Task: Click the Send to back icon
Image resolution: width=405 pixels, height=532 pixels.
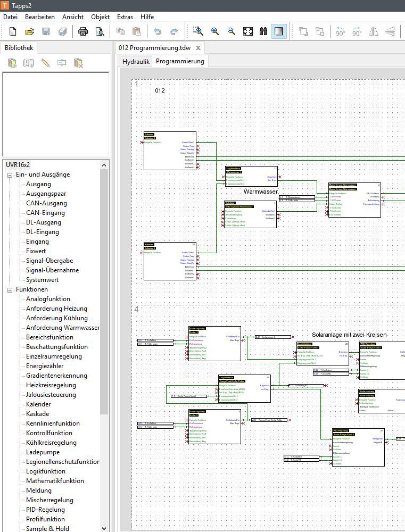Action: coord(320,31)
